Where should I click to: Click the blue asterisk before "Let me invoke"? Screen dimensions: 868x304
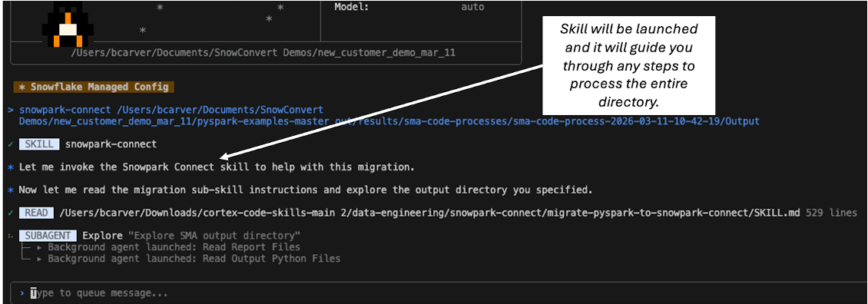click(11, 167)
